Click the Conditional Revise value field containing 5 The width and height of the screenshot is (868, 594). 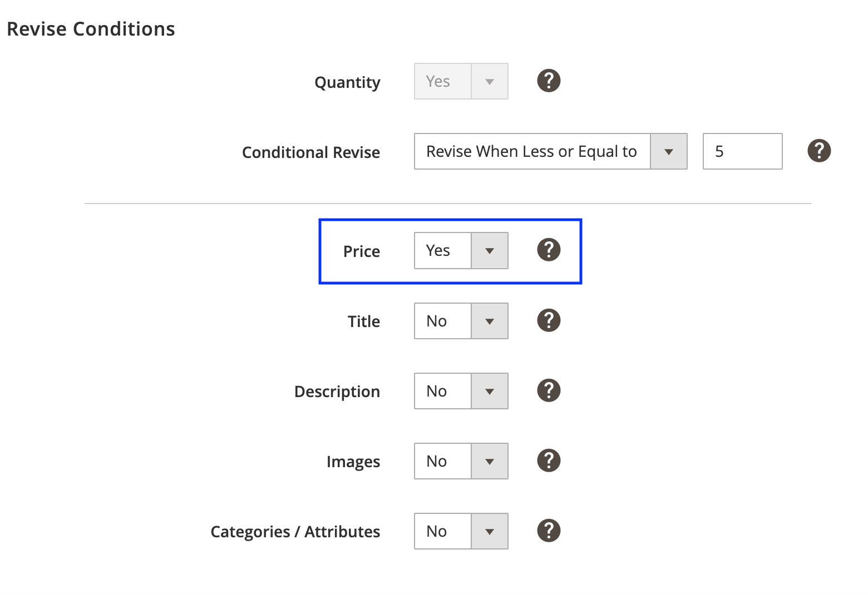742,151
